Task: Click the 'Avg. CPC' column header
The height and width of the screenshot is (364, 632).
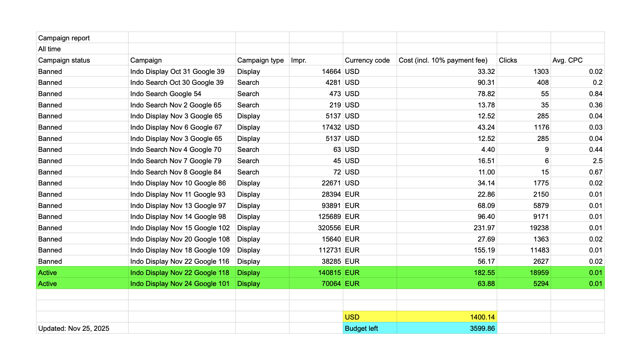Action: point(578,60)
